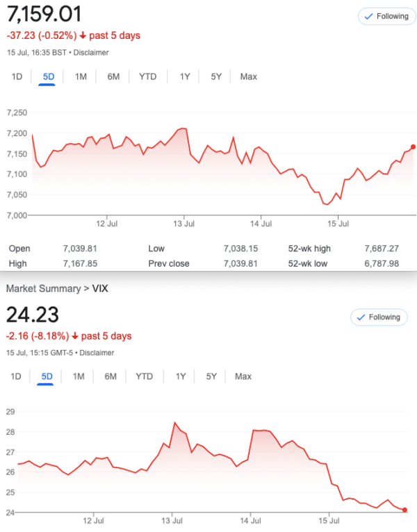
Task: Go to Market Summary breadcrumb
Action: click(44, 288)
